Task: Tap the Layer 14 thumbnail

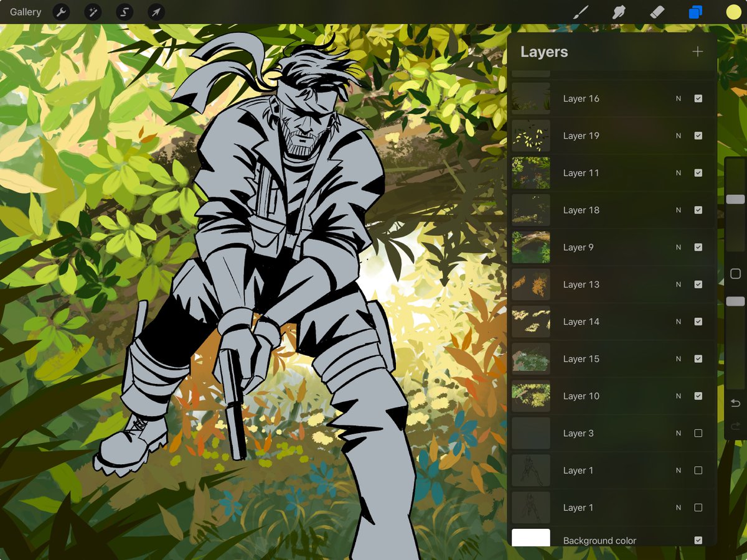Action: click(x=531, y=322)
